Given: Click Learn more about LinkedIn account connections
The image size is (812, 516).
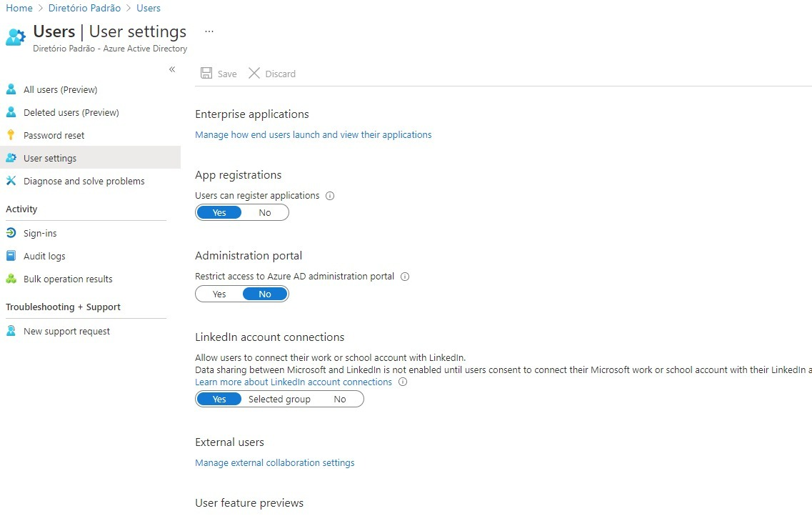Looking at the screenshot, I should pyautogui.click(x=294, y=382).
